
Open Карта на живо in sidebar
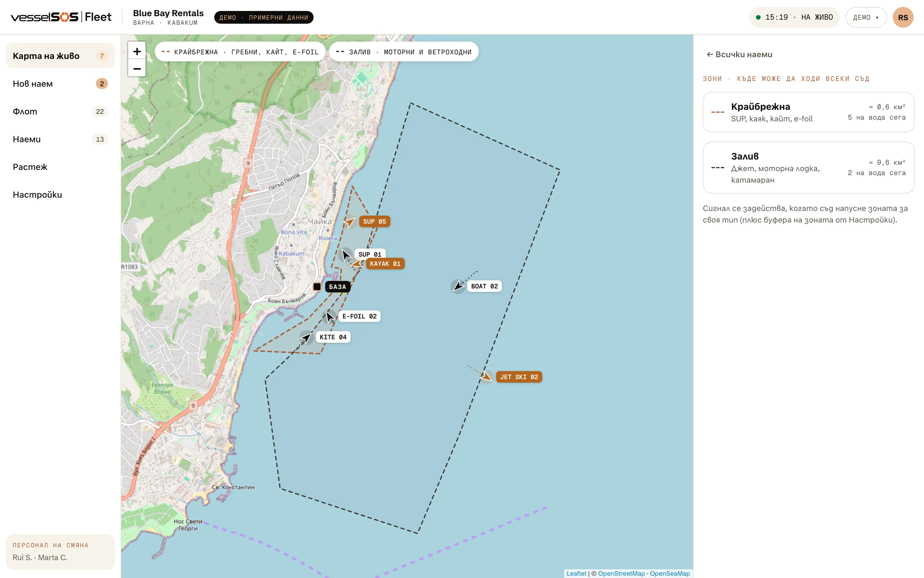tap(60, 56)
